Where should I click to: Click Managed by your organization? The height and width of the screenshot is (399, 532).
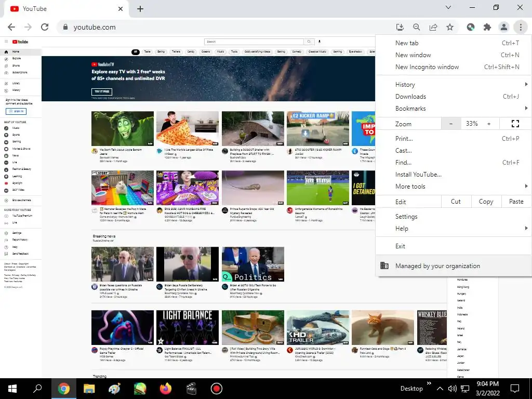(x=454, y=265)
